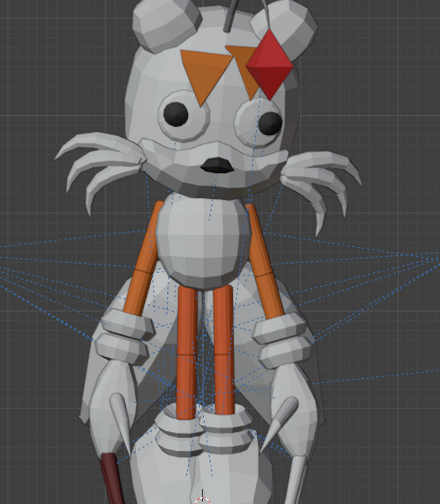This screenshot has height=504, width=440.
Task: Click the gray antenna rod atop the head
Action: [x=232, y=15]
